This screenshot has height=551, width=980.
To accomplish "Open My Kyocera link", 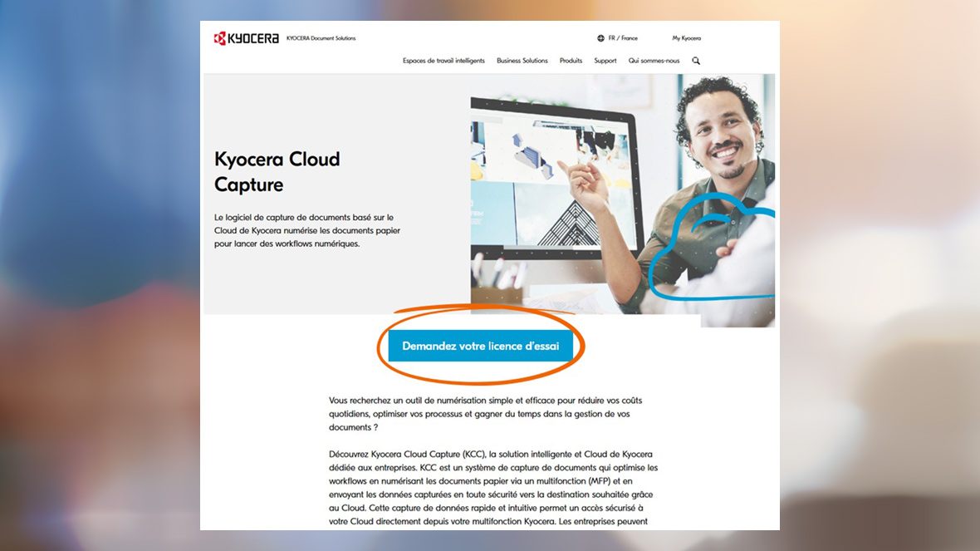I will 686,38.
